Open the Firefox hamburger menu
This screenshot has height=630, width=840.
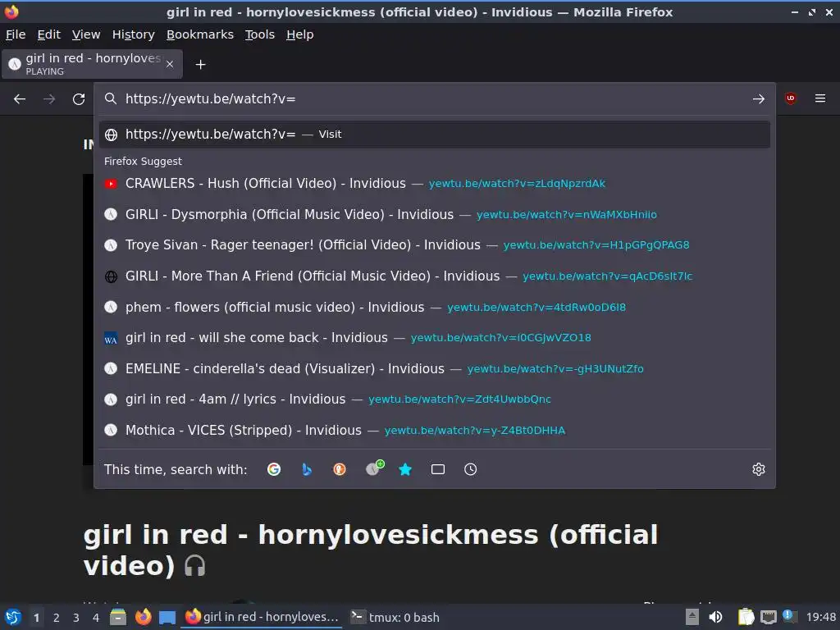[820, 98]
